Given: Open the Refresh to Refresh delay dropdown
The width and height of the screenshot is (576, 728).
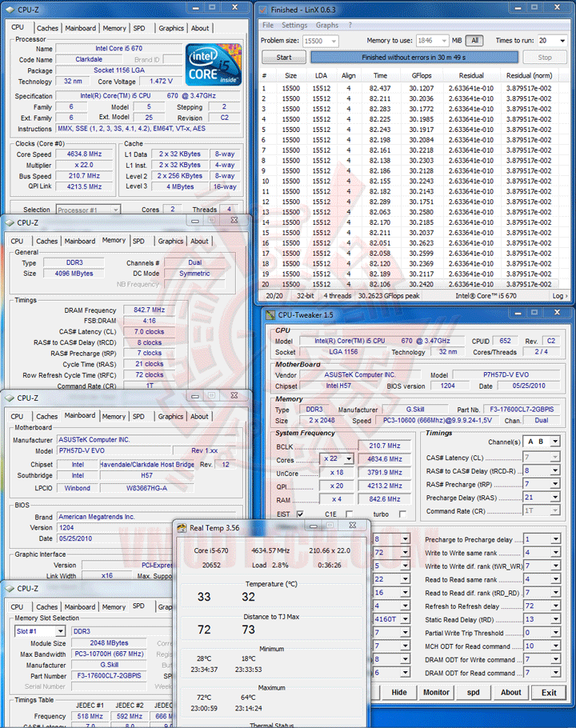Looking at the screenshot, I should click(555, 606).
